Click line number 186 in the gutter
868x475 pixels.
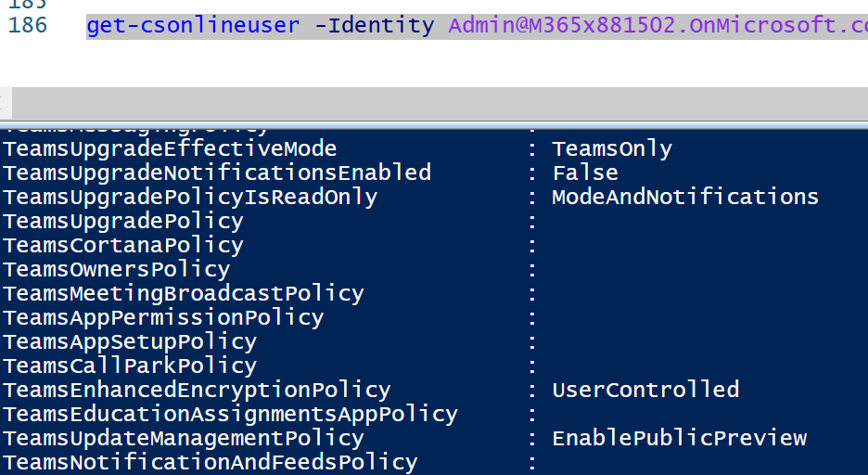tap(27, 25)
